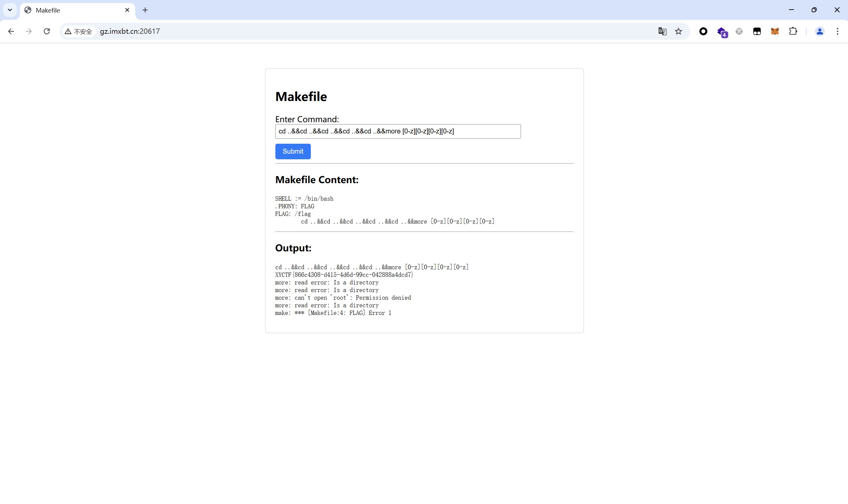848x504 pixels.
Task: Click the 'make: *** [Makefile:4: FLAG] Error 1' line
Action: pyautogui.click(x=333, y=313)
